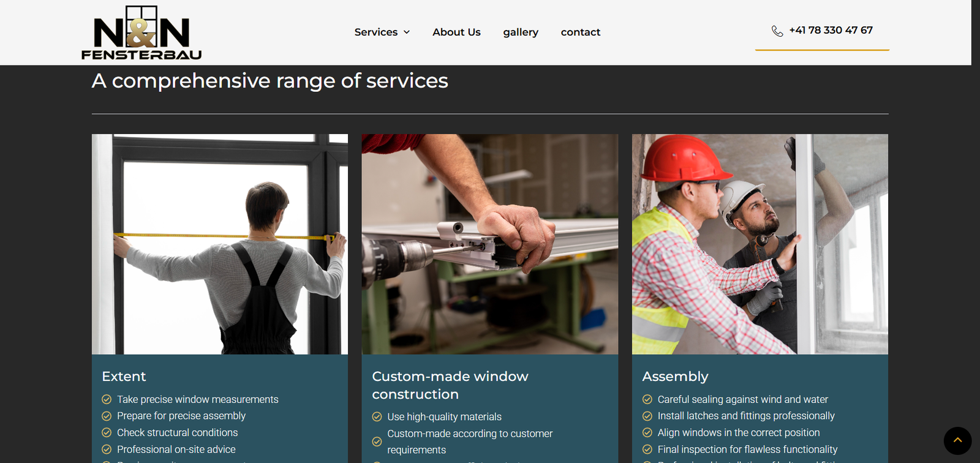Screen dimensions: 980x463
Task: Click checkmark icon beside Check structural conditions
Action: [107, 432]
